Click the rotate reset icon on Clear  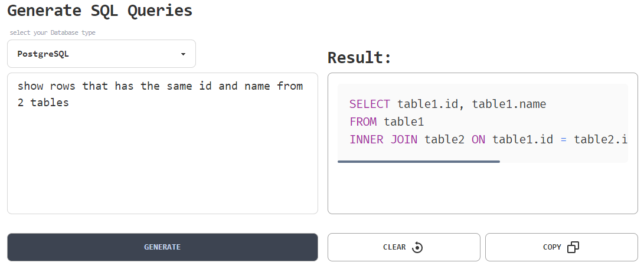[417, 247]
